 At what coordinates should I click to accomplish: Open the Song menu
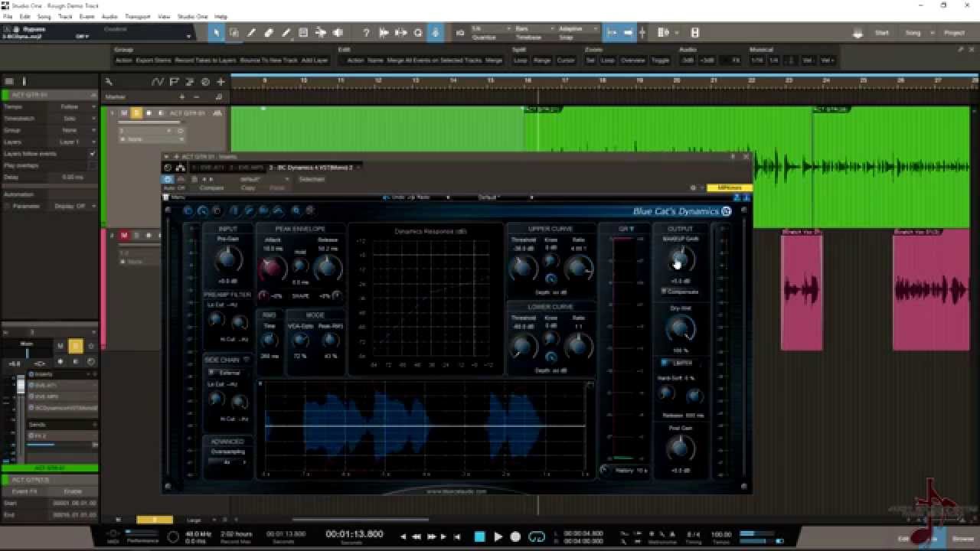44,16
